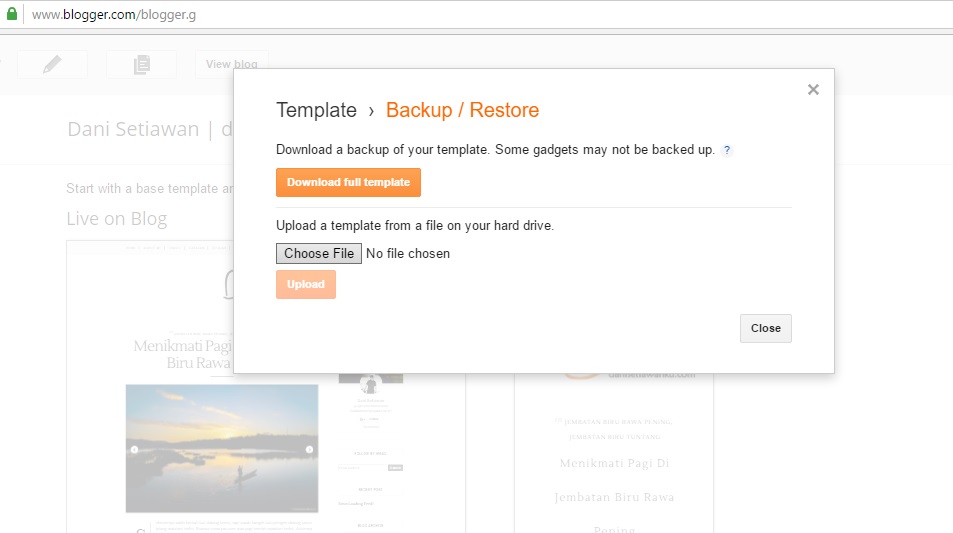Viewport: 953px width, 533px height.
Task: Click the green padlock security icon
Action: pos(12,14)
